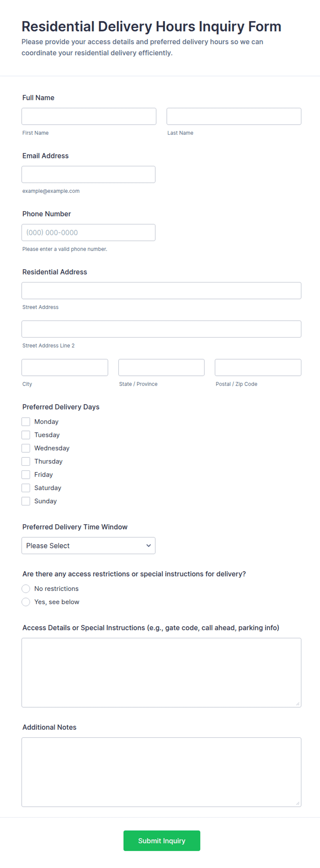The width and height of the screenshot is (320, 868).
Task: Click the Submit Inquiry button
Action: (x=162, y=841)
